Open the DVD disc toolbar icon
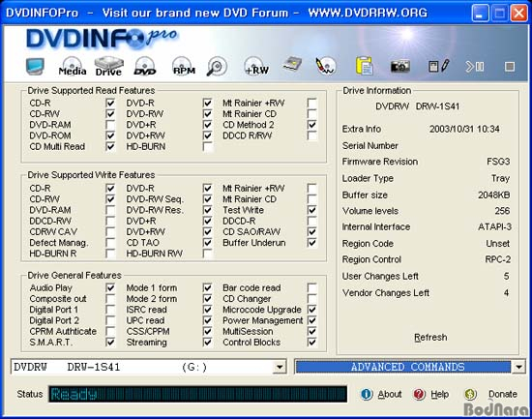The image size is (532, 419). (145, 66)
